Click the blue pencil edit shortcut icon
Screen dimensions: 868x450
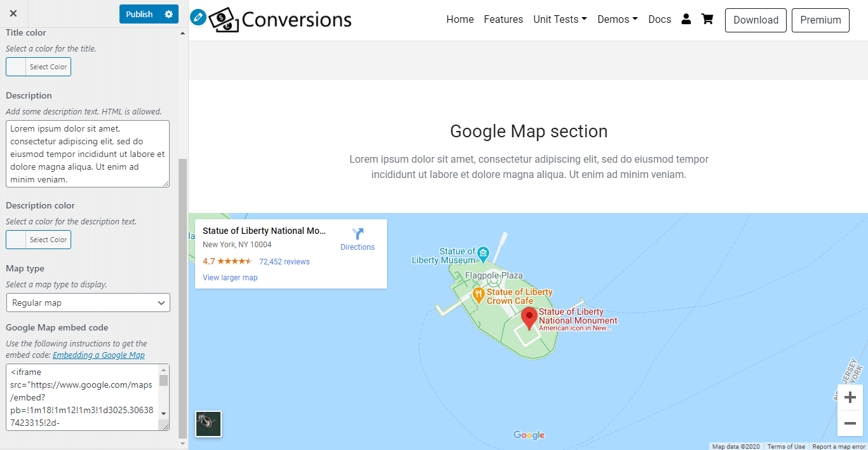click(198, 18)
